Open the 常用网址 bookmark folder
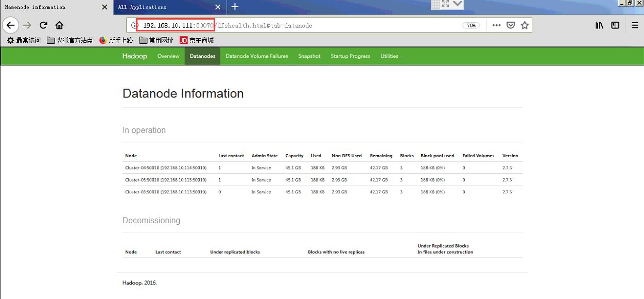The height and width of the screenshot is (299, 644). 156,40
